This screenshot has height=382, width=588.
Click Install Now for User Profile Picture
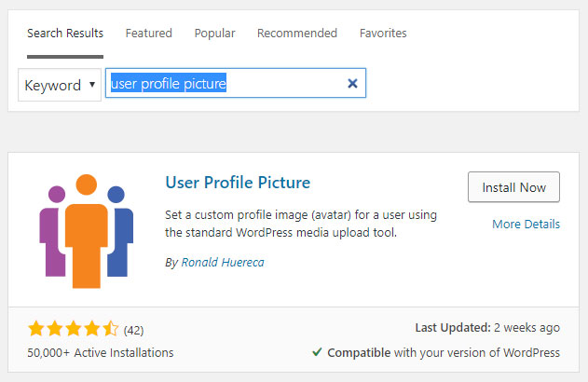coord(513,187)
